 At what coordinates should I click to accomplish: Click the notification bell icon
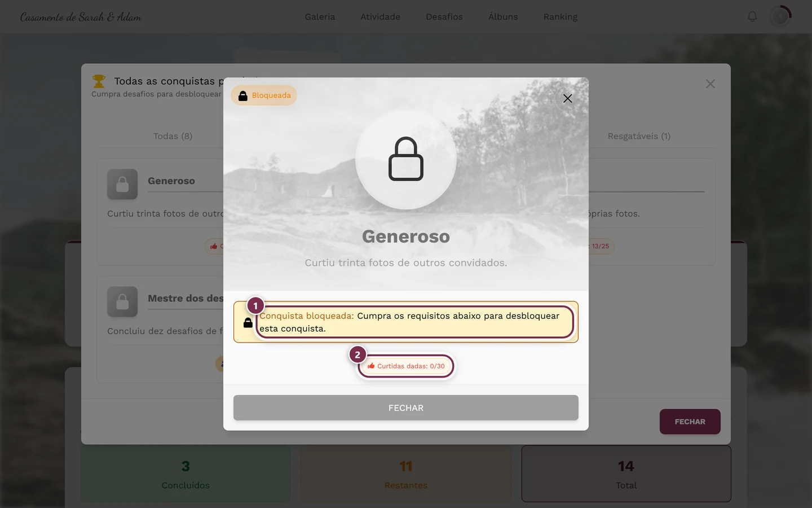752,16
